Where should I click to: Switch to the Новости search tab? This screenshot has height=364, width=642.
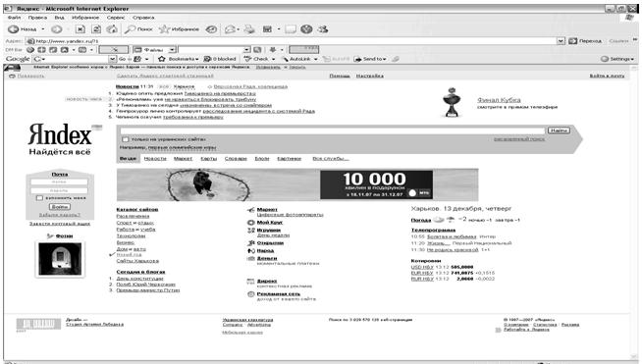[155, 159]
